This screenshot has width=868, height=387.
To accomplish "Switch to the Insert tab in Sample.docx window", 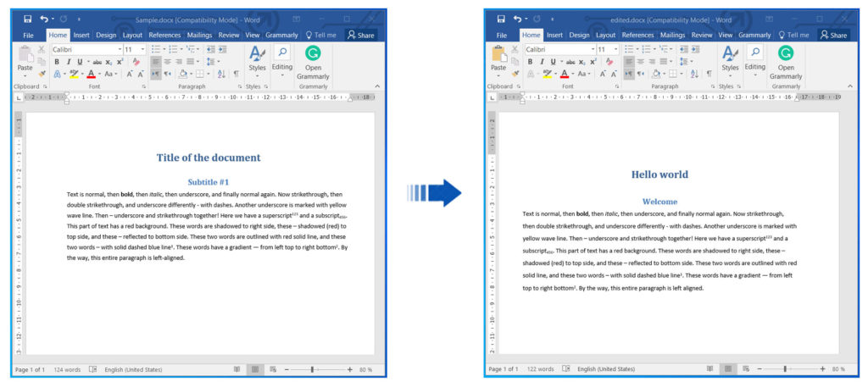I will click(x=81, y=35).
